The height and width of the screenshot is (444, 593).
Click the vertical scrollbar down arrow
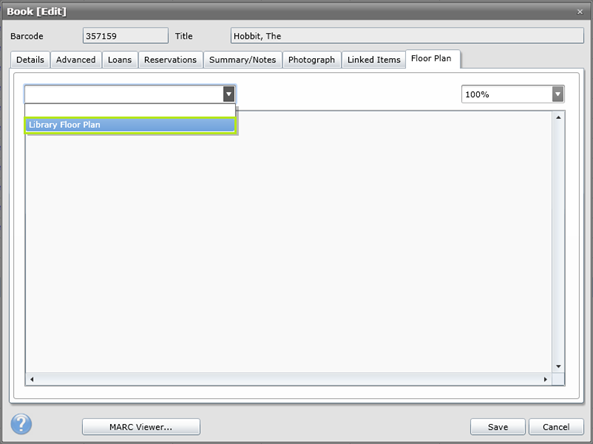click(558, 366)
